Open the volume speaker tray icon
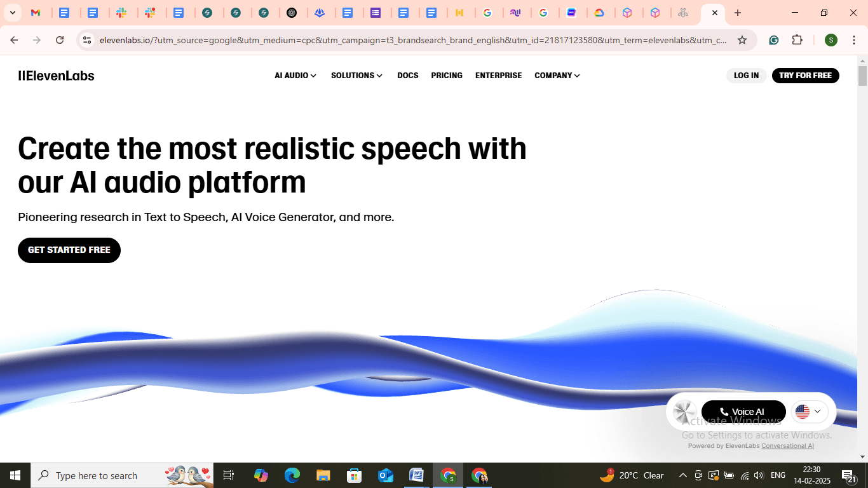The width and height of the screenshot is (868, 488). pyautogui.click(x=759, y=475)
